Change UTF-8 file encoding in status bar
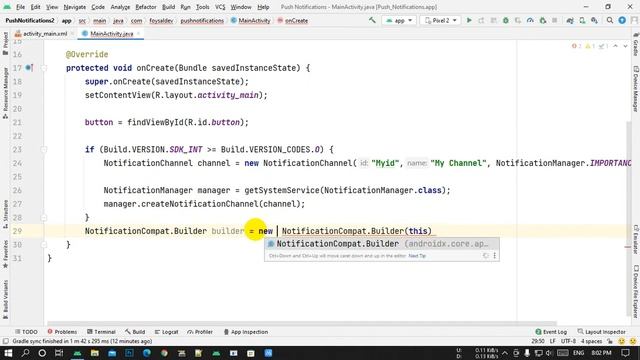The height and width of the screenshot is (360, 640). (x=568, y=341)
